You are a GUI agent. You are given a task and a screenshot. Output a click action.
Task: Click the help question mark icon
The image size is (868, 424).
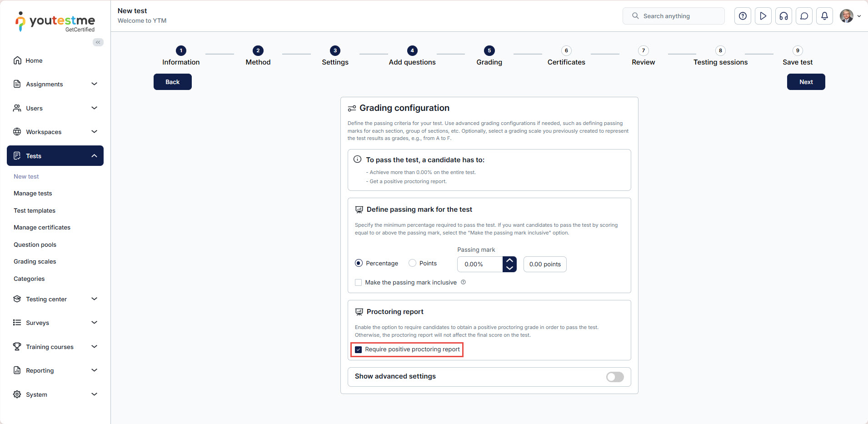click(743, 16)
